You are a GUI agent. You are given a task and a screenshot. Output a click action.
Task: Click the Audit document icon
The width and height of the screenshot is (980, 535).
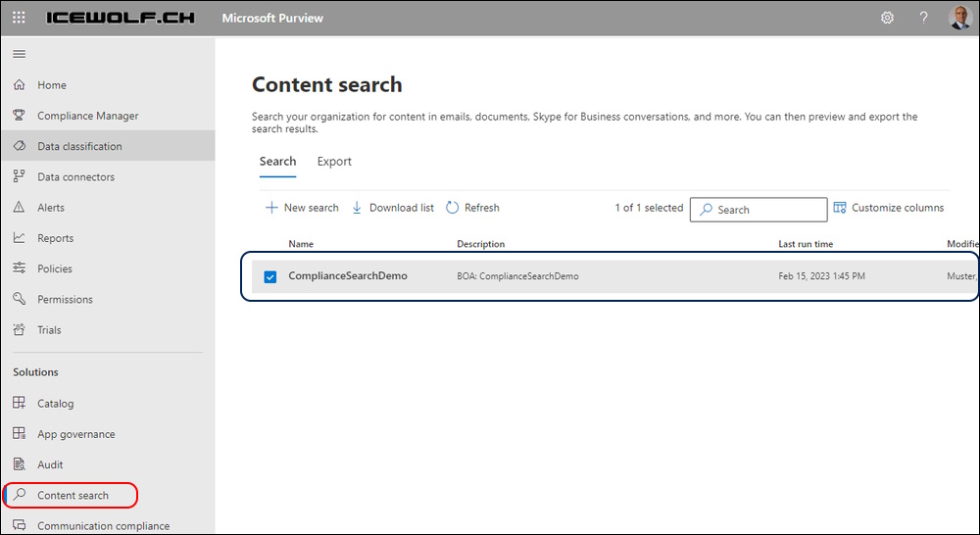[x=20, y=464]
